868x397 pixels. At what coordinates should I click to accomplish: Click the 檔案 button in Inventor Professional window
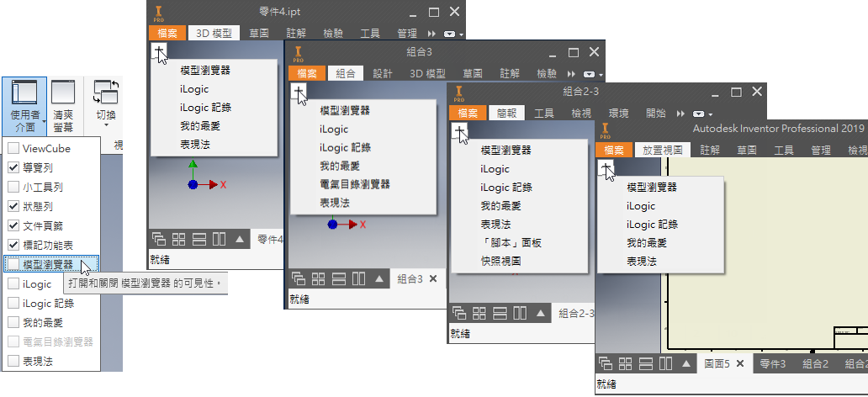[613, 150]
